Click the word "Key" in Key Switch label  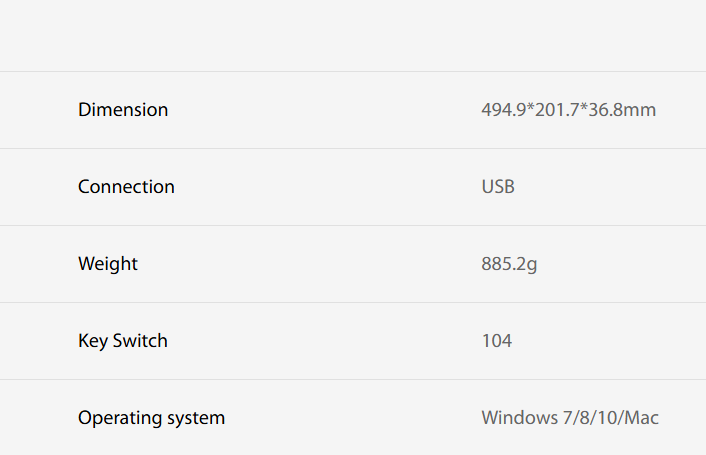[92, 341]
